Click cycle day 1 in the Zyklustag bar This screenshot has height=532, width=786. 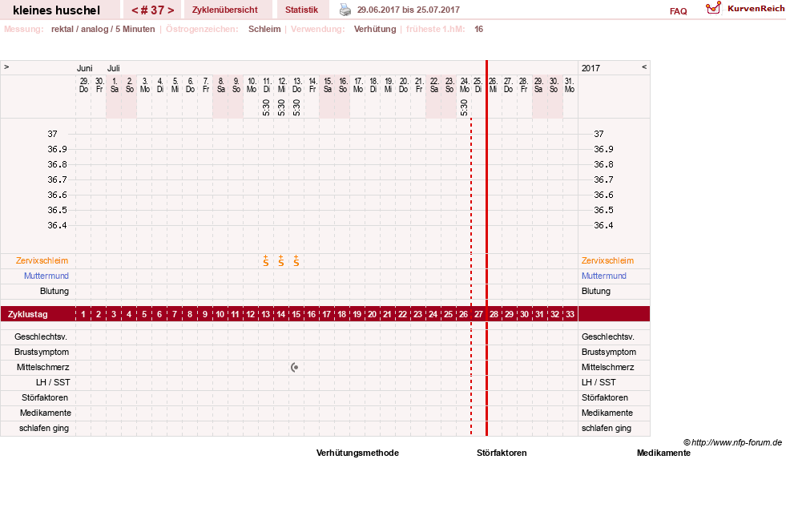click(83, 314)
